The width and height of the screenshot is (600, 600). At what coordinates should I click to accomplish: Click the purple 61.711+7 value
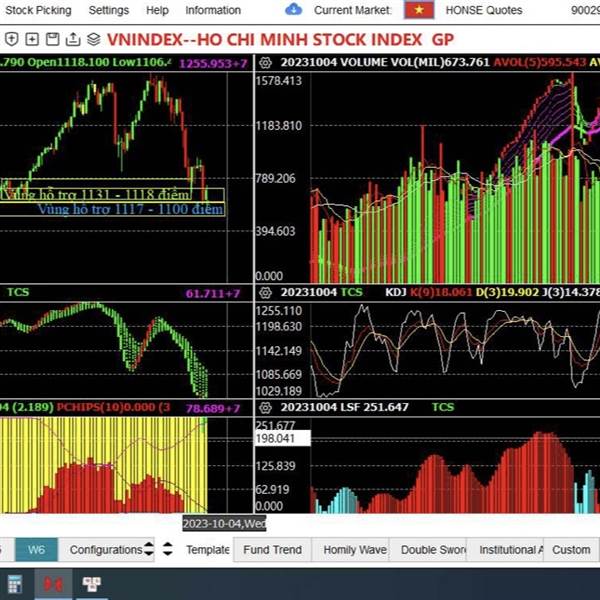pos(213,293)
